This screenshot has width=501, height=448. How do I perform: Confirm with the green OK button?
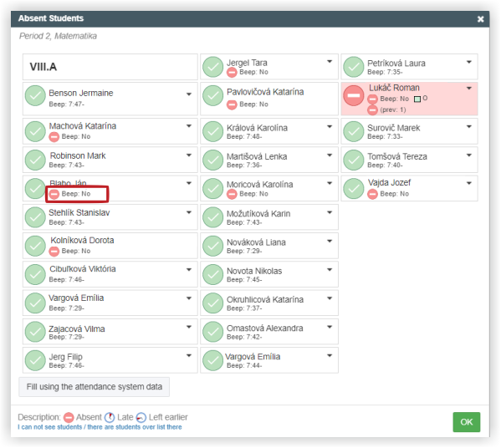pos(466,422)
